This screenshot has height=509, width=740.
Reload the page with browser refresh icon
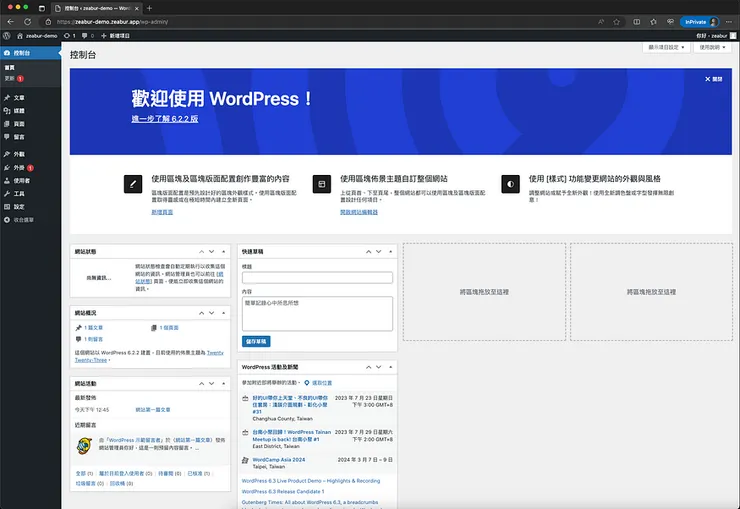[28, 22]
